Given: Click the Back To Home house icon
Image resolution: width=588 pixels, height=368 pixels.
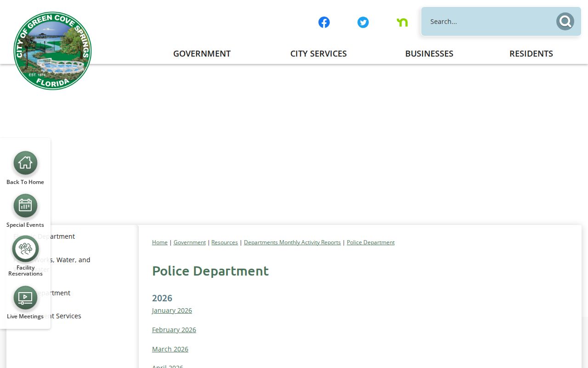Looking at the screenshot, I should coord(25,163).
